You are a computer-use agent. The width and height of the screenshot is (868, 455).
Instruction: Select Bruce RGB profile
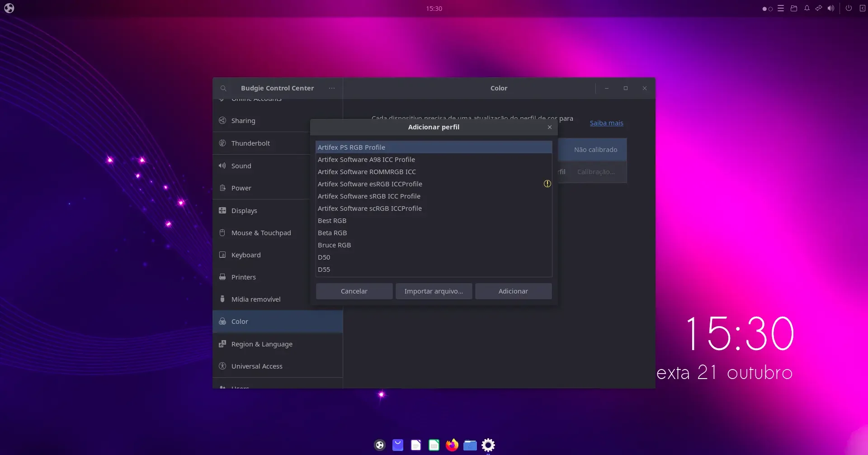[x=434, y=245]
